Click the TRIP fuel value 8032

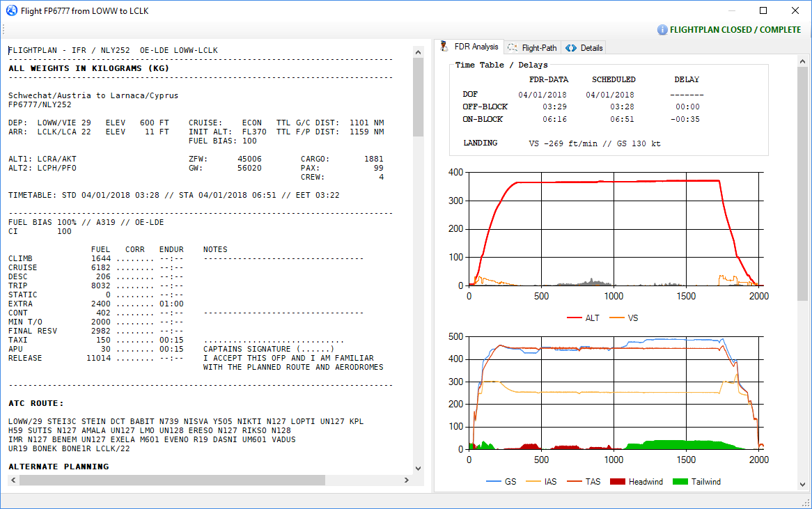tap(101, 285)
